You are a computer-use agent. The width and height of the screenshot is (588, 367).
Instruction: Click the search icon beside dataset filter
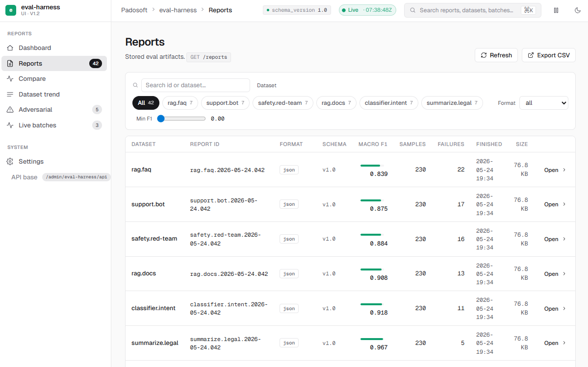(135, 85)
